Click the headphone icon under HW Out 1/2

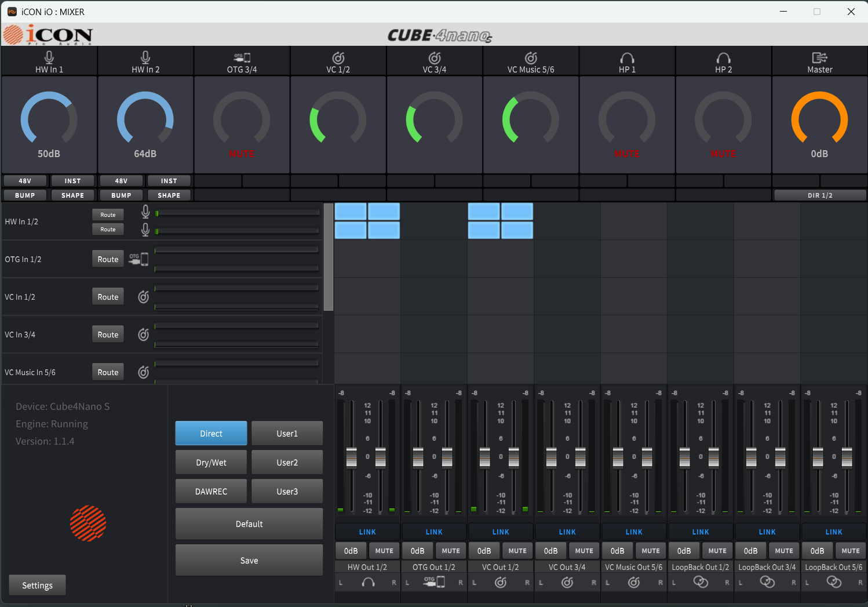coord(368,582)
